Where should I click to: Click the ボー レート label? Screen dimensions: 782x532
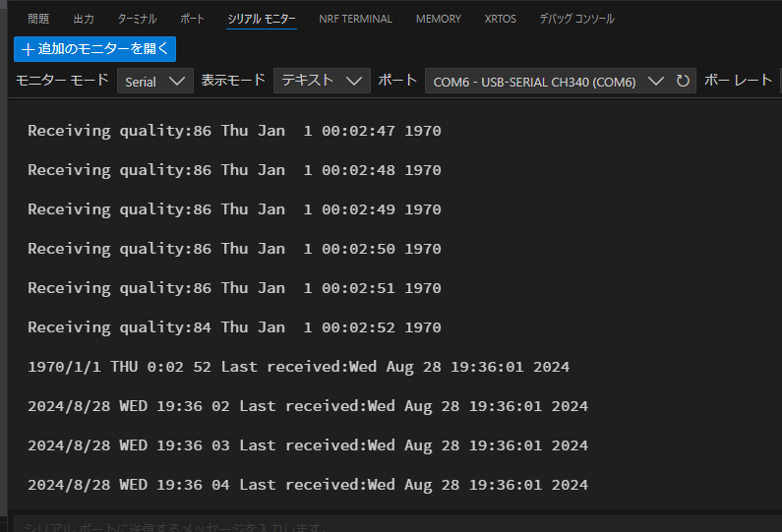[x=739, y=81]
